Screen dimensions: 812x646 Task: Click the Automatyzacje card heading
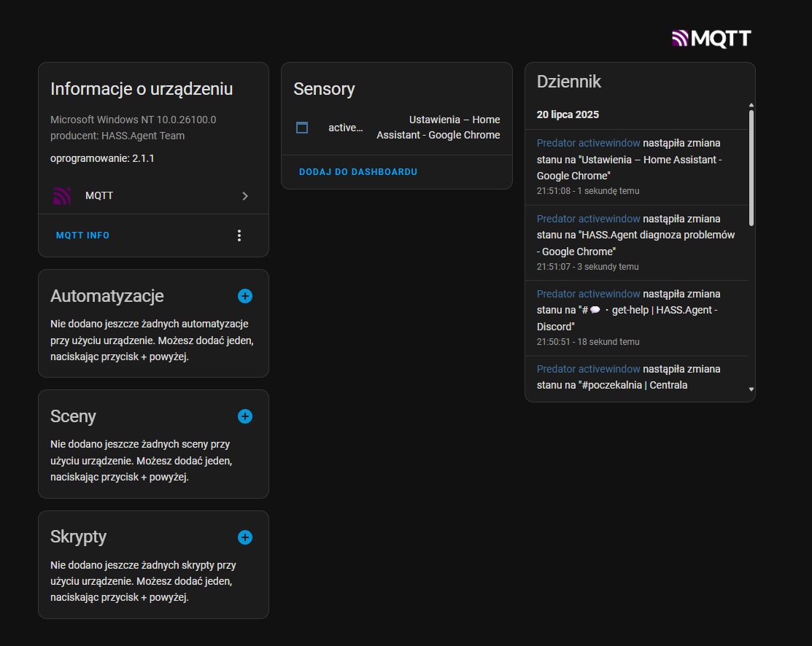[x=107, y=296]
